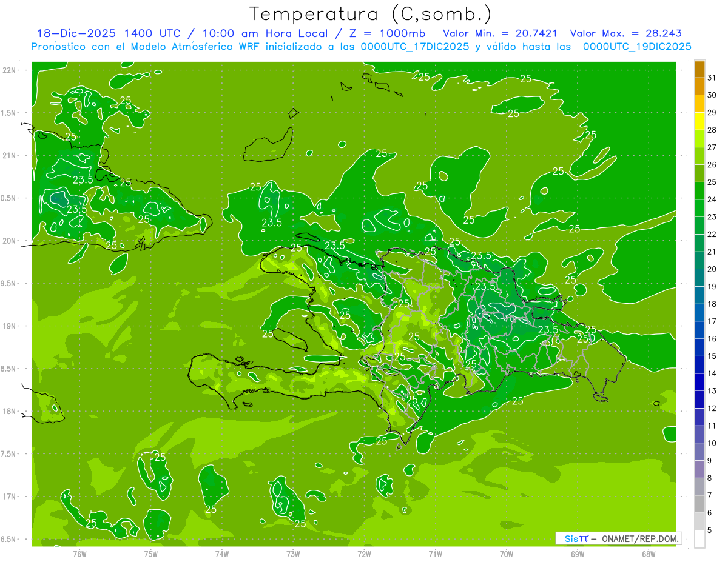
Task: Click the '30' value on the color scale
Action: pyautogui.click(x=712, y=95)
